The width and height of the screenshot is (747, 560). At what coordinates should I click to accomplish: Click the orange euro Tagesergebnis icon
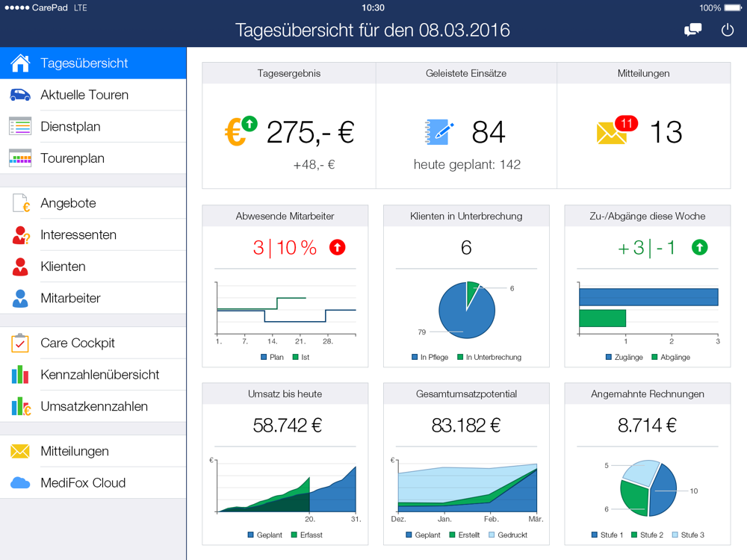click(239, 131)
